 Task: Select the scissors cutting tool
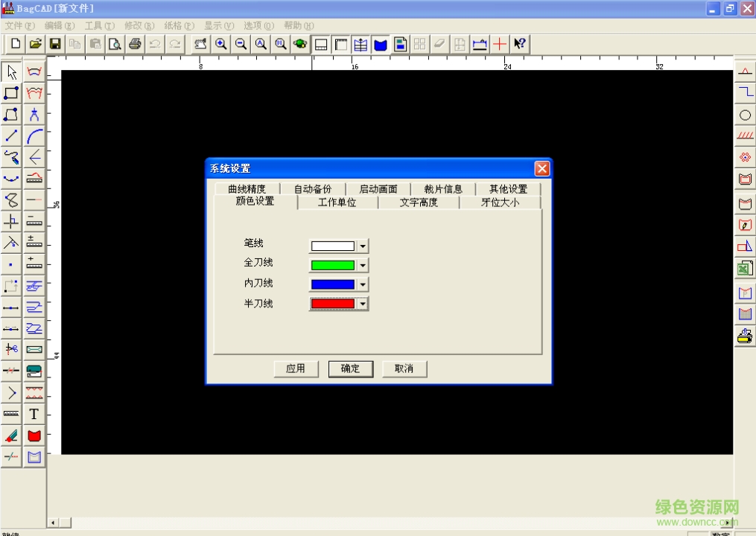click(x=10, y=349)
